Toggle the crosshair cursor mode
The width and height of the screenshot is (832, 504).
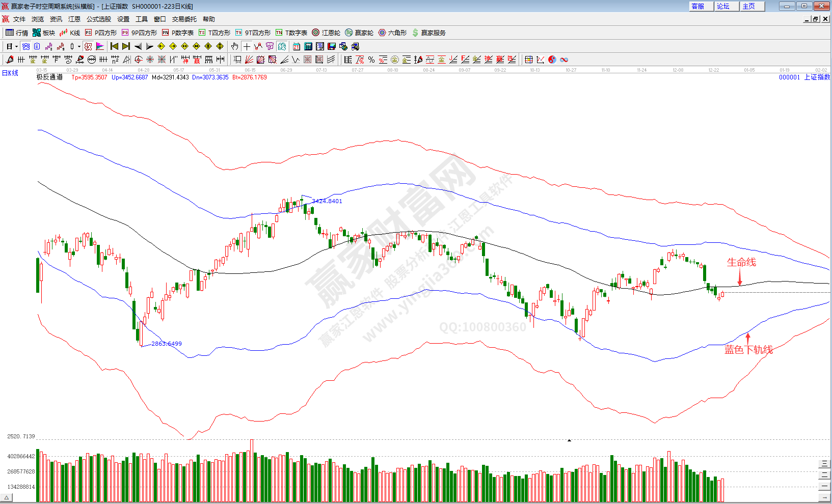(x=247, y=46)
